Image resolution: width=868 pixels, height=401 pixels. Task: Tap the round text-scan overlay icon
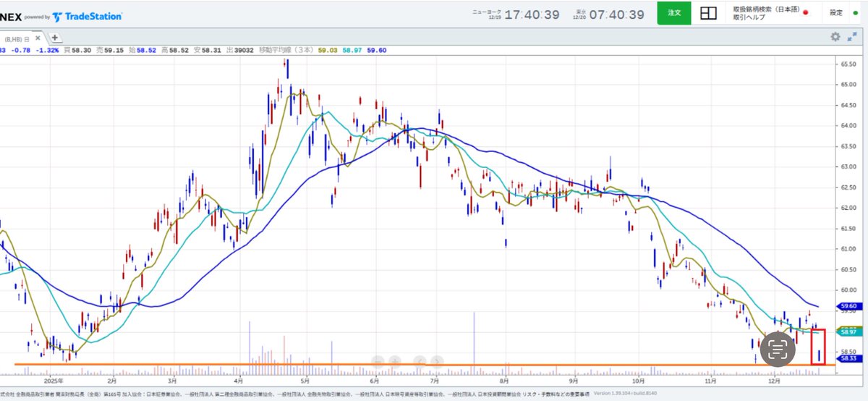click(777, 350)
